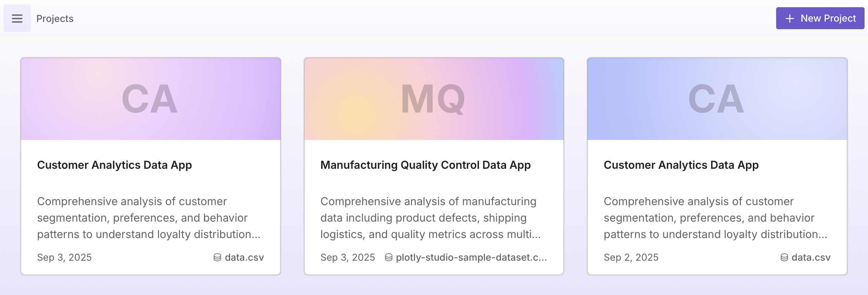868x295 pixels.
Task: Click the New Project button
Action: pyautogui.click(x=820, y=19)
